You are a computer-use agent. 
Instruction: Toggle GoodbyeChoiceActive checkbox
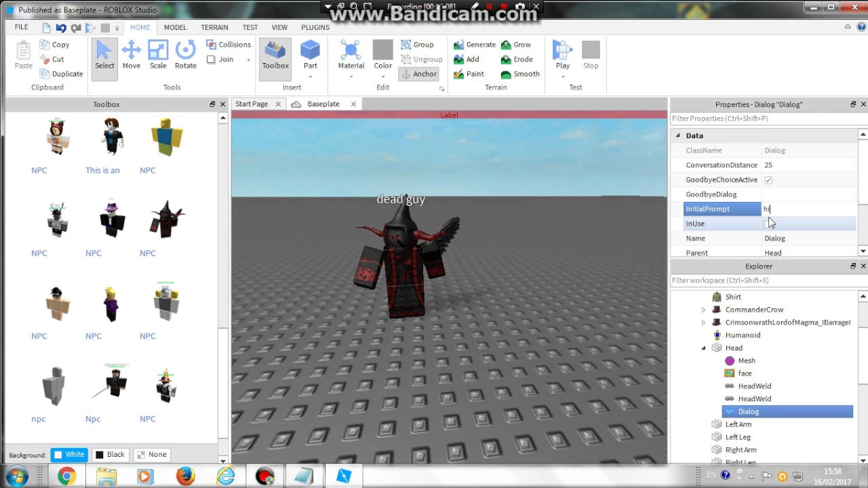(768, 180)
